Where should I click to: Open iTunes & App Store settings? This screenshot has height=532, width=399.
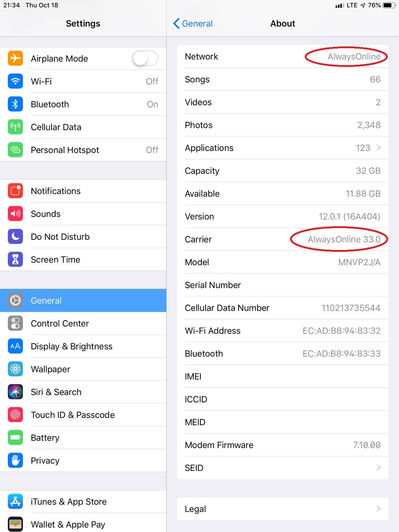tap(83, 501)
